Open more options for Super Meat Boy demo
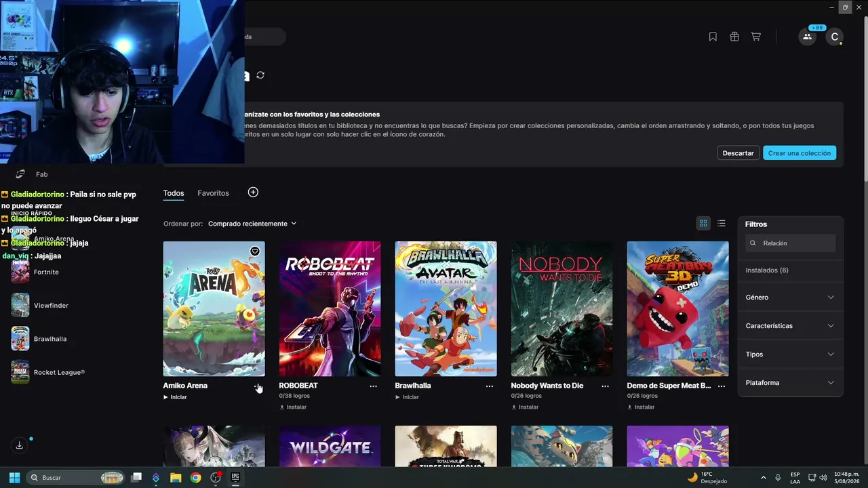868x488 pixels. (x=722, y=386)
